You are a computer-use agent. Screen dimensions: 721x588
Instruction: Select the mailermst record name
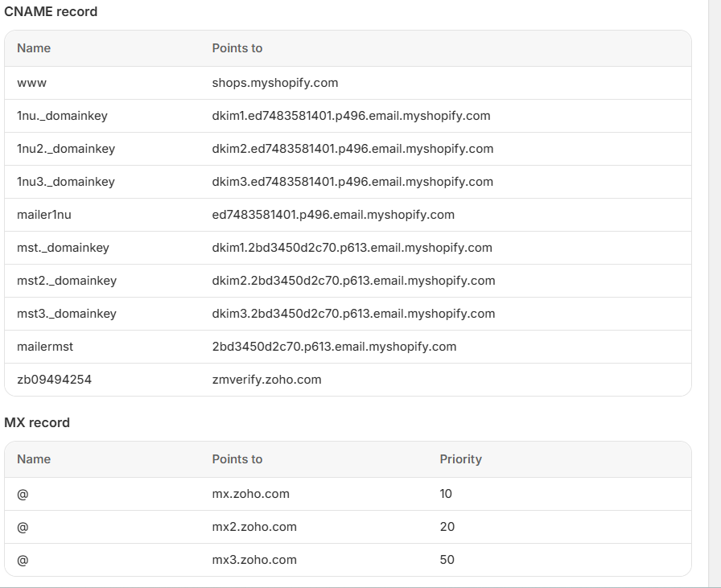pyautogui.click(x=45, y=347)
